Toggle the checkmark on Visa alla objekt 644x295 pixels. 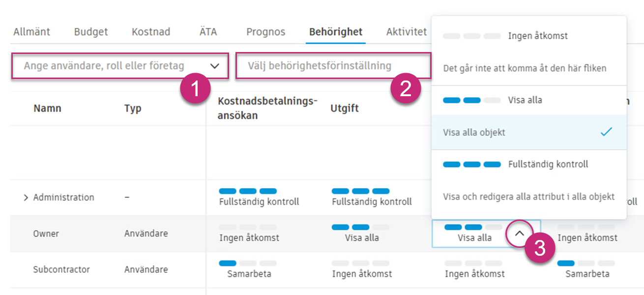coord(606,132)
